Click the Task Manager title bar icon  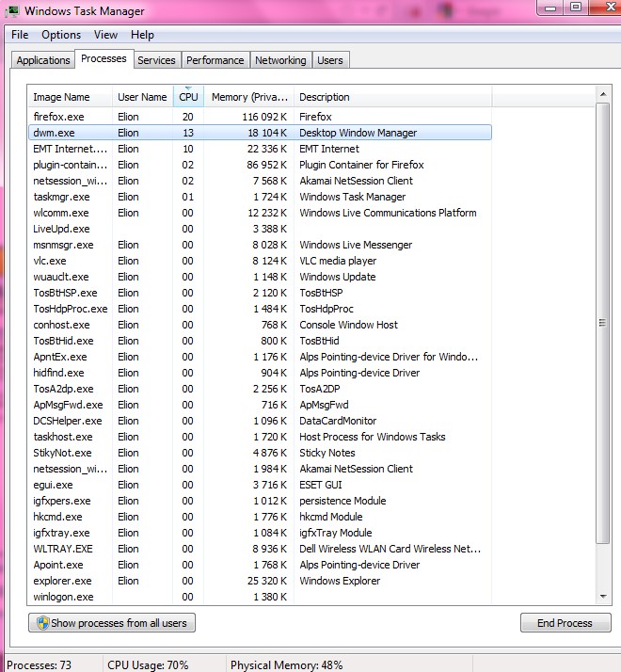coord(12,10)
